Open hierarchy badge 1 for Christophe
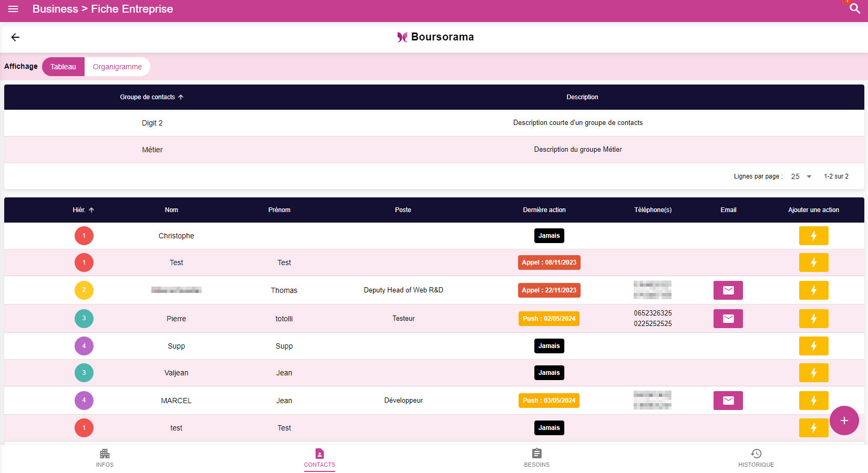The height and width of the screenshot is (473, 868). [x=84, y=236]
